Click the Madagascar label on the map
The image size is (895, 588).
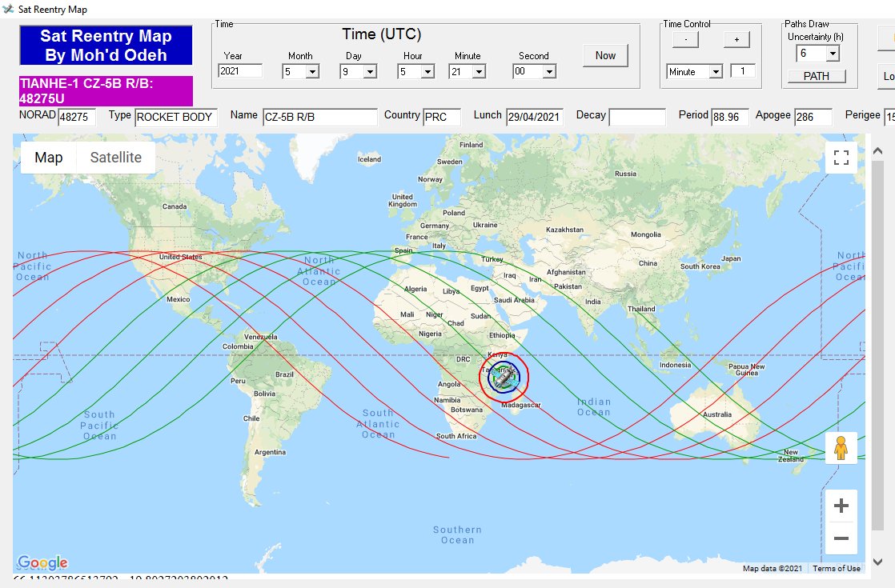(x=520, y=405)
